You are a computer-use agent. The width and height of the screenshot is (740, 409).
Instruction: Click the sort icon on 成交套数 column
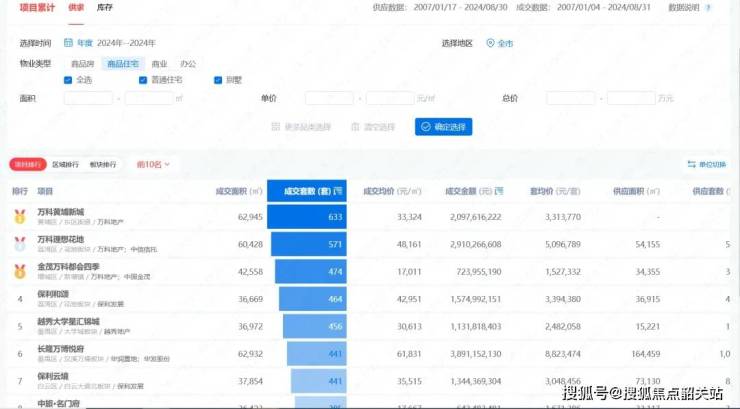(x=338, y=190)
